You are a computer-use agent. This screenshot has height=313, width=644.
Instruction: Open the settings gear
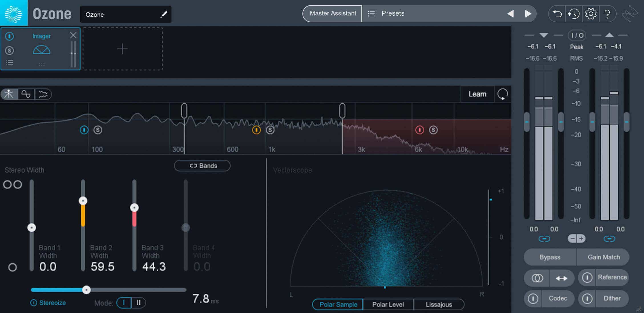point(591,13)
